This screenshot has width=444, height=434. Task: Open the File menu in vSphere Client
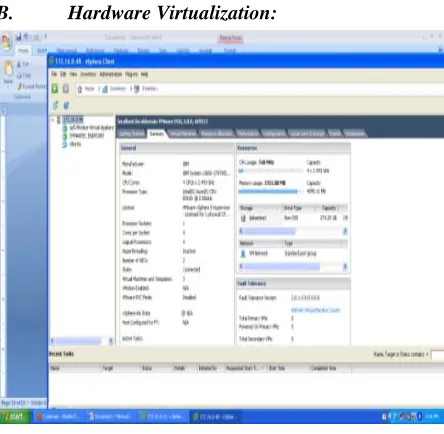[x=54, y=74]
